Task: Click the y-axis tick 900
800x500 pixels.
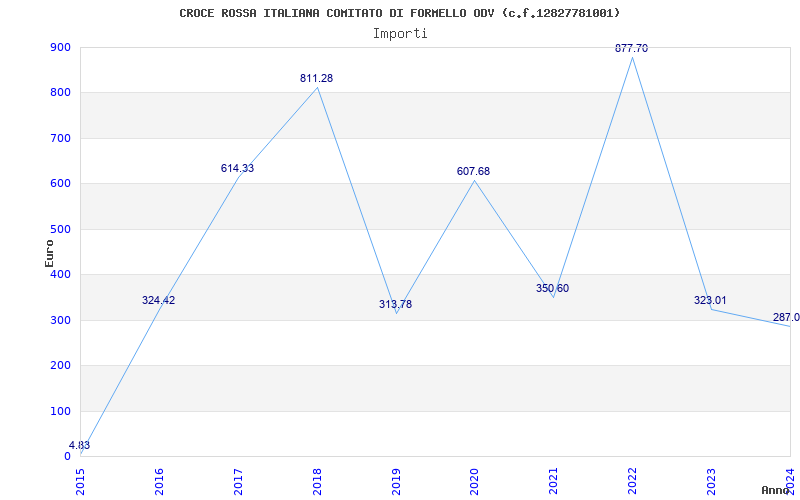Action: pos(60,47)
